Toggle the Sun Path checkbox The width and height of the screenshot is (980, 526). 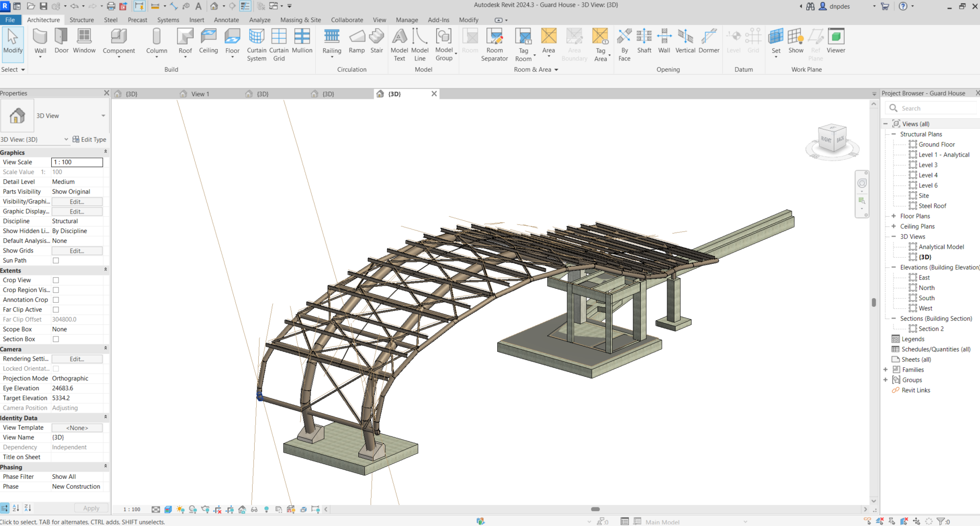(56, 261)
